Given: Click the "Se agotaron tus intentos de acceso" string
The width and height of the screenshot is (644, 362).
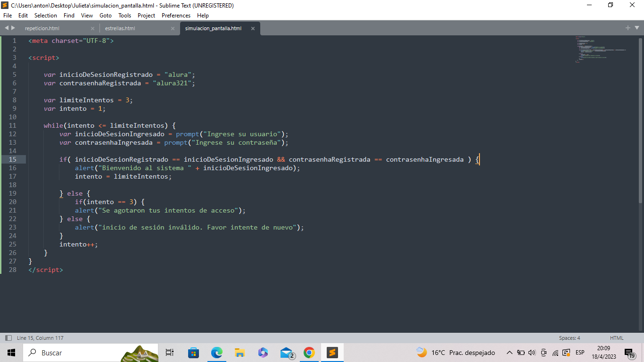Looking at the screenshot, I should coord(168,210).
